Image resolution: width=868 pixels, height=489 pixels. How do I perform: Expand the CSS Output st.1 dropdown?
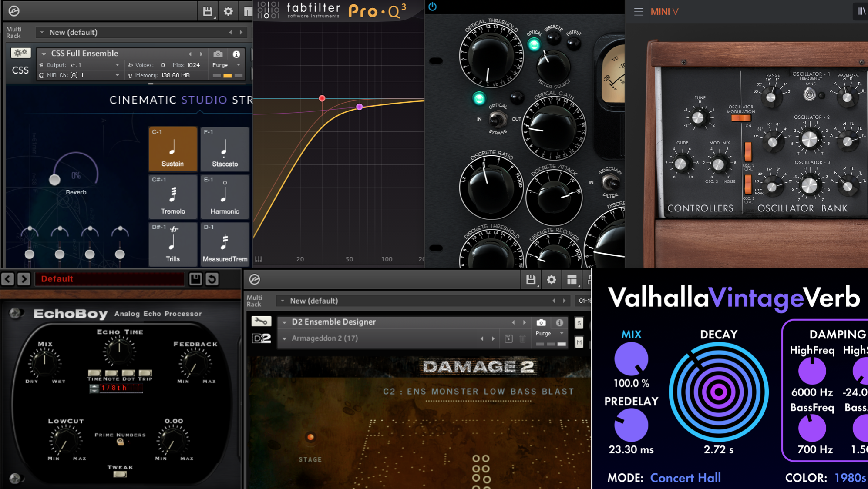[x=117, y=65]
